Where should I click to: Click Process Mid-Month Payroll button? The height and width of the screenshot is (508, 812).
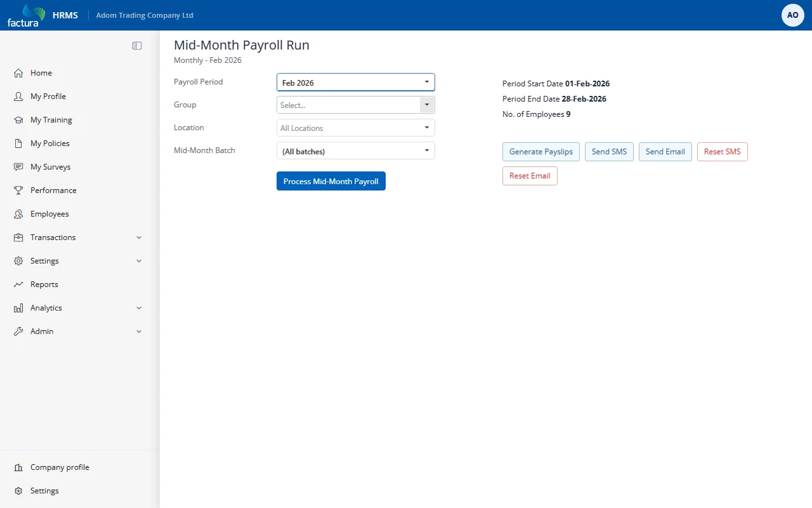(331, 181)
